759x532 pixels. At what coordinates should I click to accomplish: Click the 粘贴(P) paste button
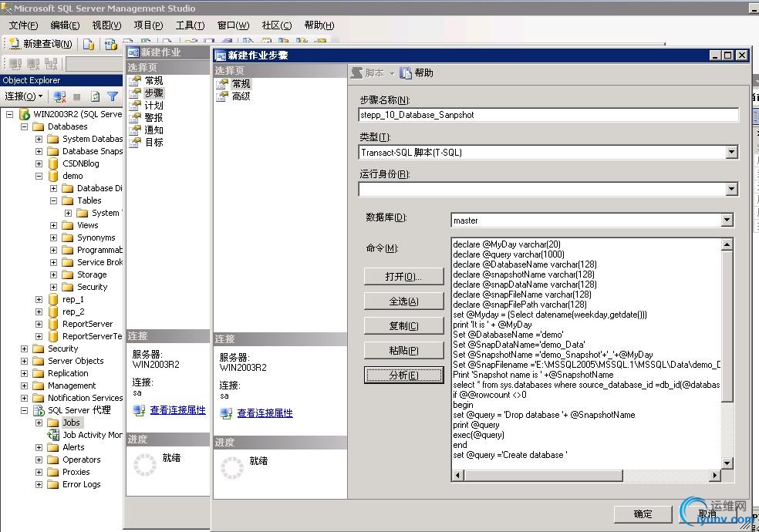click(x=403, y=351)
